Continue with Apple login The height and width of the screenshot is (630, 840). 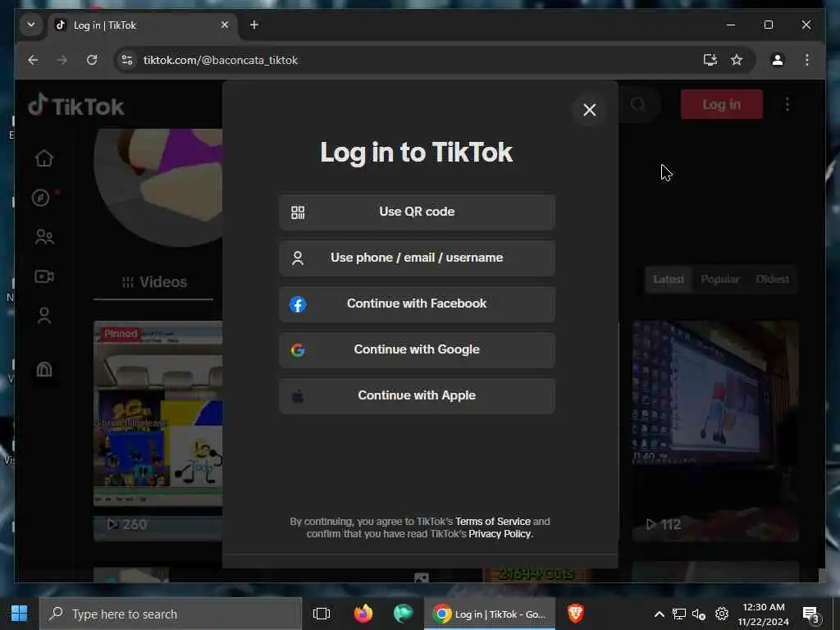point(417,396)
